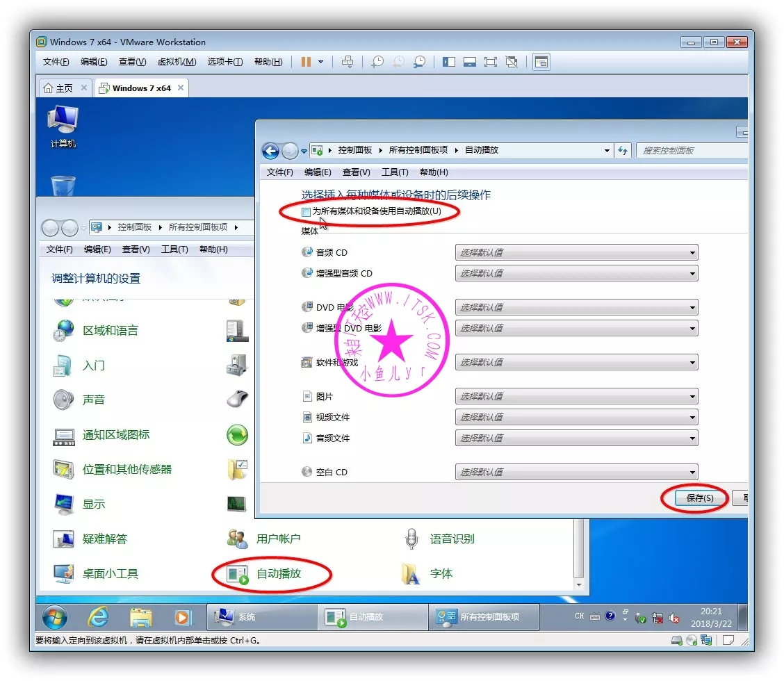784x681 pixels.
Task: Launch Windows Media Player from taskbar
Action: click(182, 616)
